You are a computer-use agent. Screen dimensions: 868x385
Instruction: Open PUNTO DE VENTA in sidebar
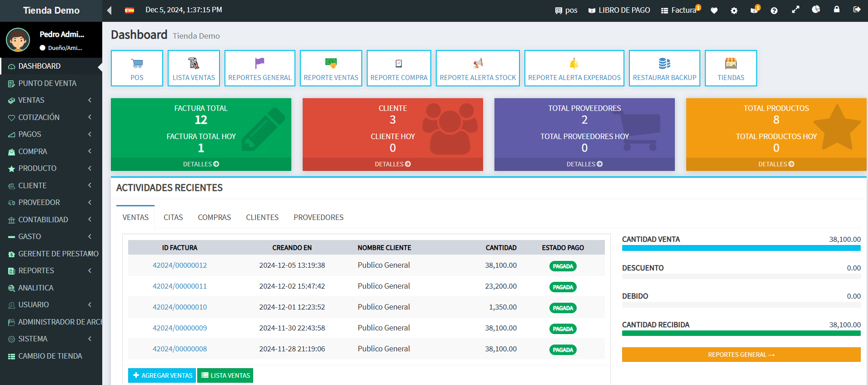51,83
